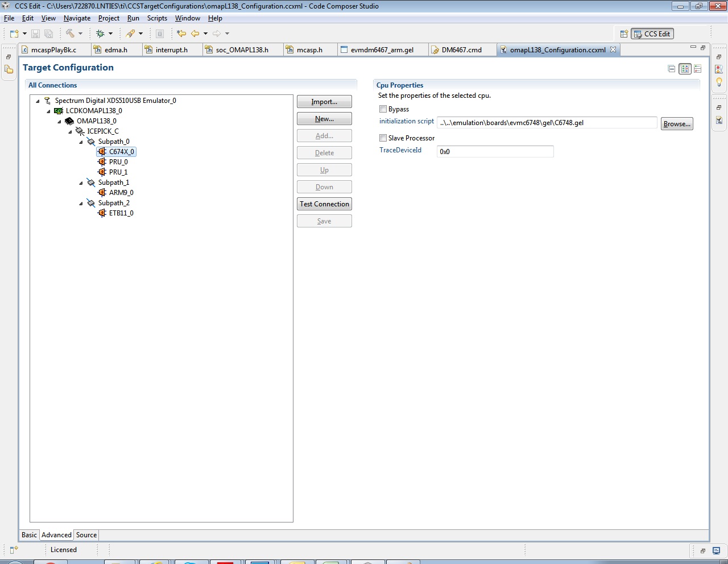Enable the Bypass checkbox
728x564 pixels.
coord(383,109)
